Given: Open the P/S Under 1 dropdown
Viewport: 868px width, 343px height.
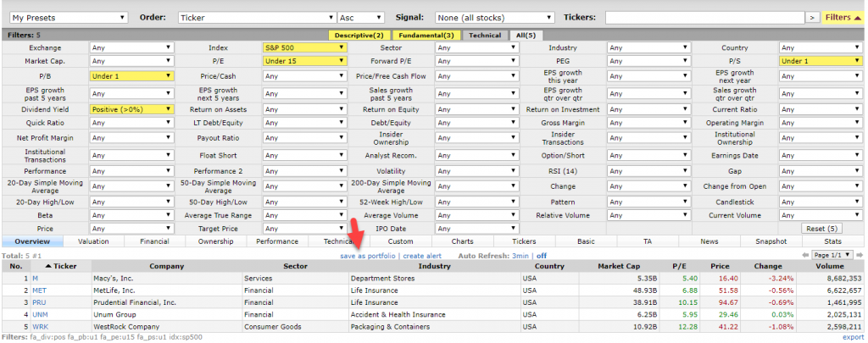Looking at the screenshot, I should pyautogui.click(x=821, y=61).
